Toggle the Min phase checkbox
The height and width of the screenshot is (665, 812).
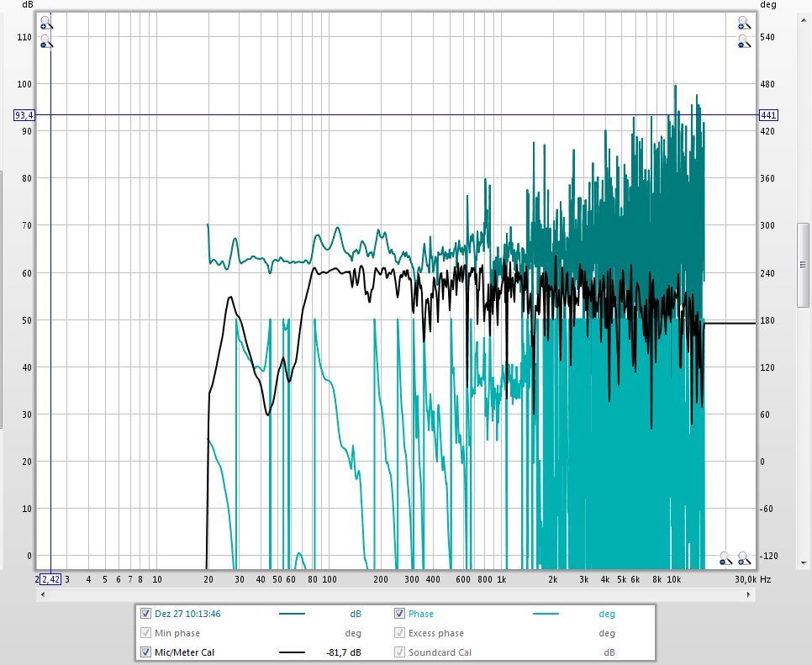click(146, 633)
